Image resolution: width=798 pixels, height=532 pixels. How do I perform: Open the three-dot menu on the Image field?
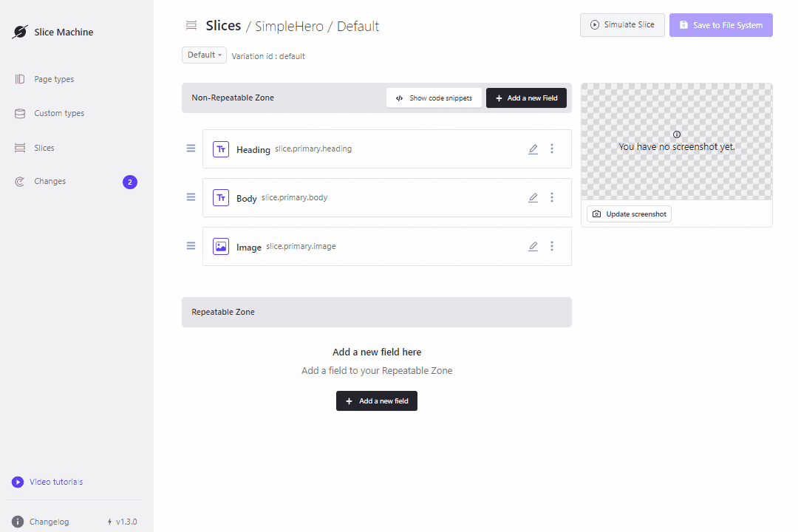click(552, 246)
